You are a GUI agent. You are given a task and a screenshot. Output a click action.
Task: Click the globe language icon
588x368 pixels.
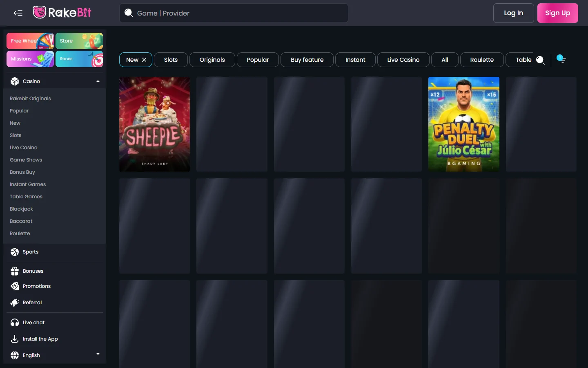point(15,355)
